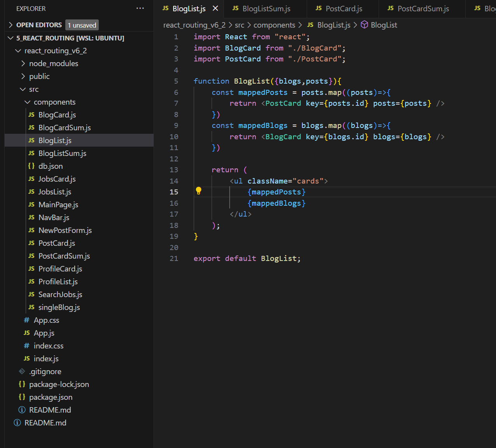Click the package.json braces file icon

22,397
